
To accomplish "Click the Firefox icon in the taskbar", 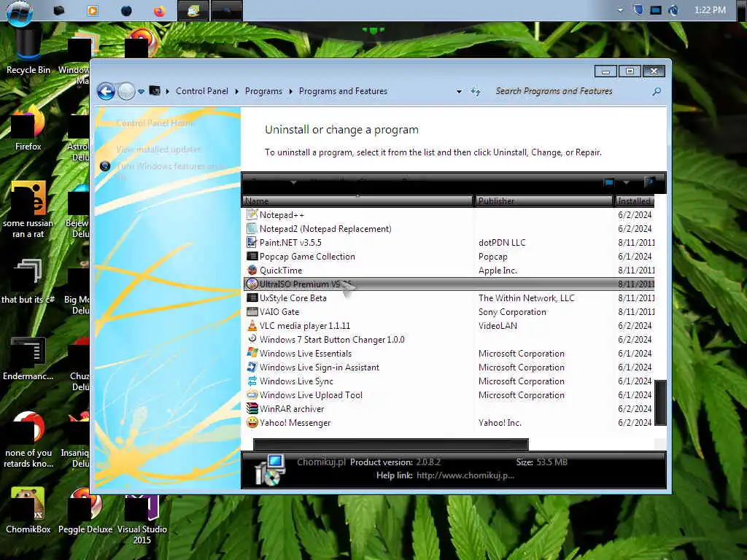I will 159,10.
